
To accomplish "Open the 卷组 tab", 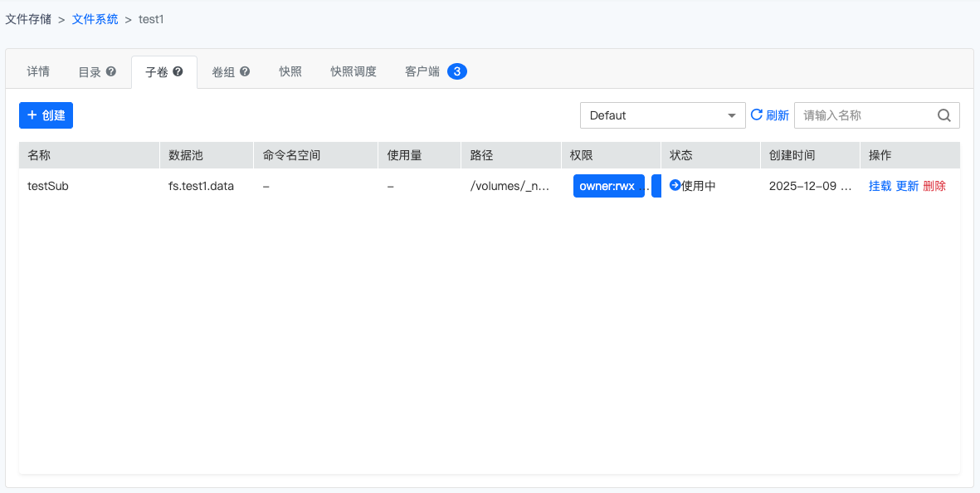I will coord(226,71).
